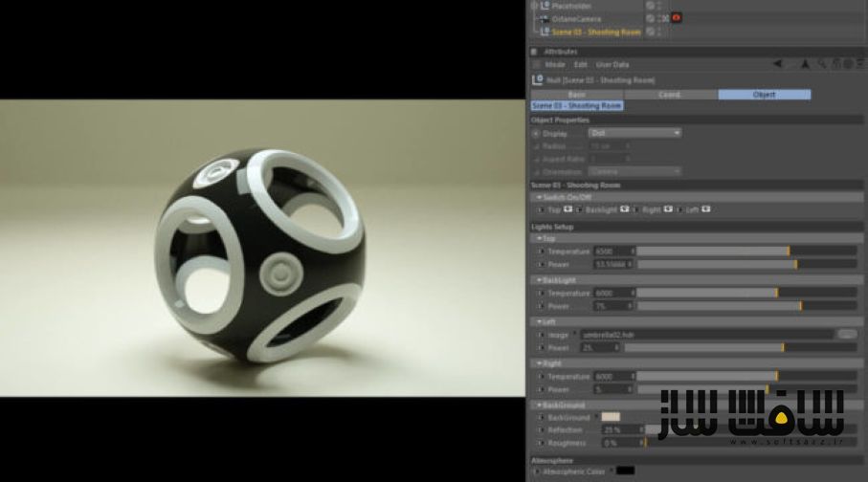
Task: Toggle layer dot of Placeholder object
Action: pyautogui.click(x=650, y=6)
